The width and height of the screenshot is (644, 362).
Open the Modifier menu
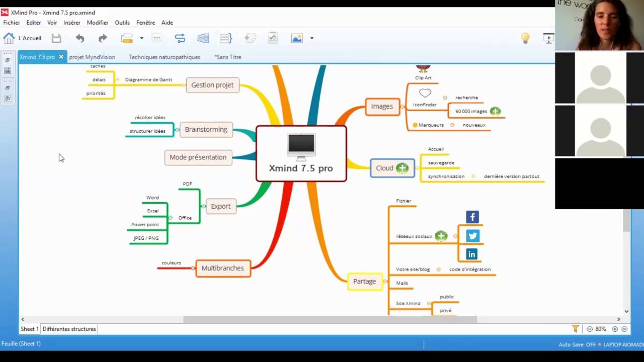click(x=98, y=23)
